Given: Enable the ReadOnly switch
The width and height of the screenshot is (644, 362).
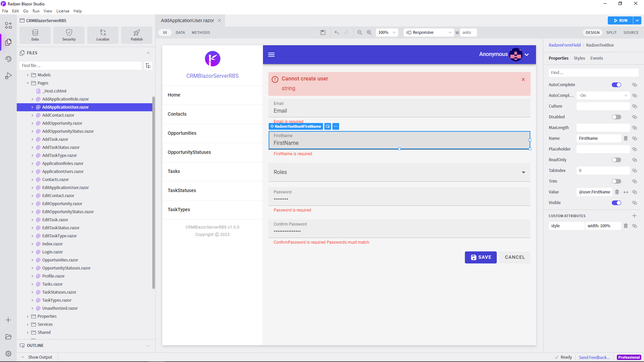Looking at the screenshot, I should pos(616,160).
